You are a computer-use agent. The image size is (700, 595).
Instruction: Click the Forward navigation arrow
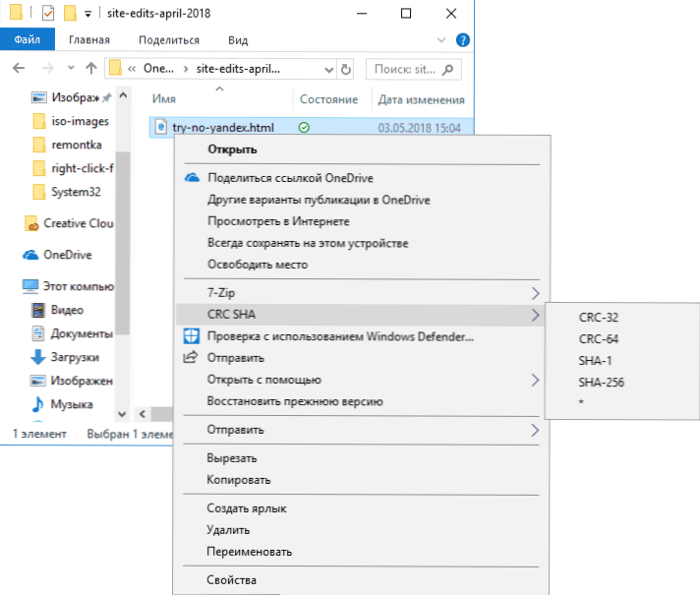(x=47, y=68)
